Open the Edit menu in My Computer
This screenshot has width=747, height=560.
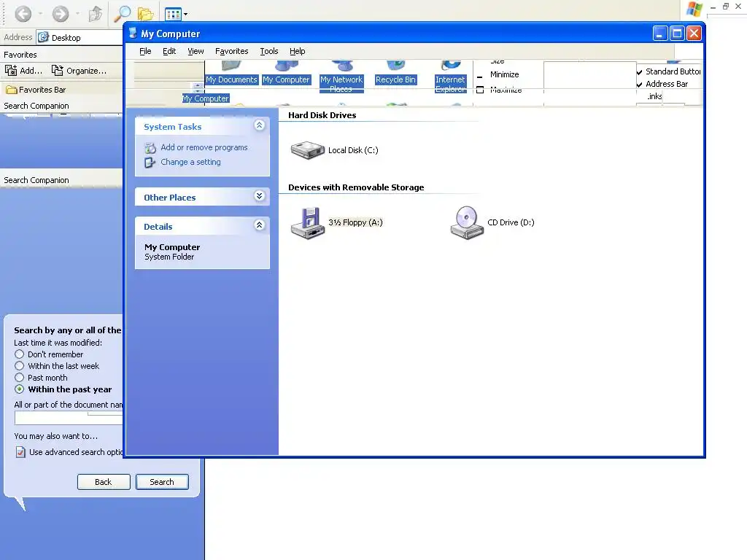[169, 51]
